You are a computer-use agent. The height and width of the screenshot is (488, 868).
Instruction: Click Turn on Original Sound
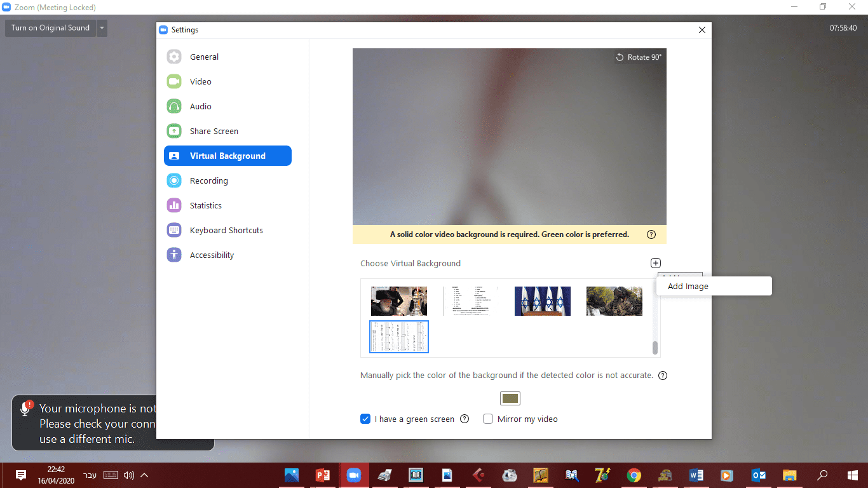coord(50,28)
